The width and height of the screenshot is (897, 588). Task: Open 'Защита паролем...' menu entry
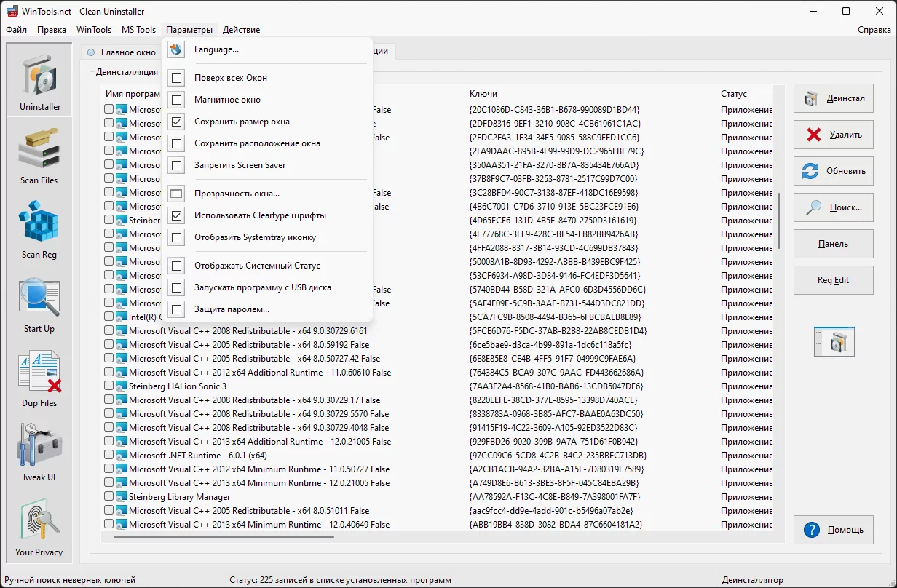tap(267, 309)
